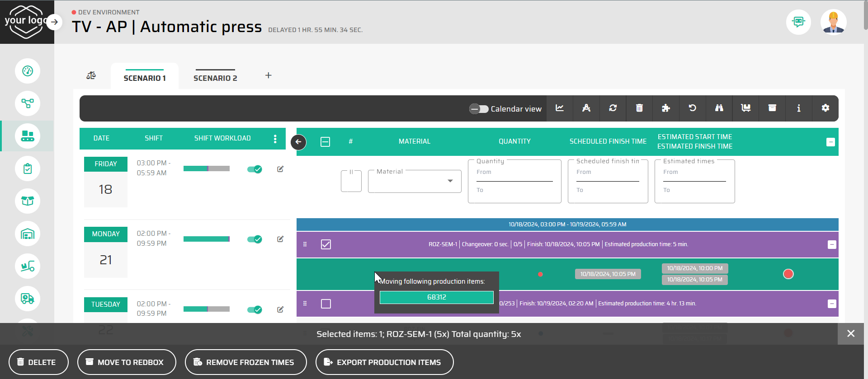Click the trash icon in dark toolbar
Screen dimensions: 868x379
point(639,108)
